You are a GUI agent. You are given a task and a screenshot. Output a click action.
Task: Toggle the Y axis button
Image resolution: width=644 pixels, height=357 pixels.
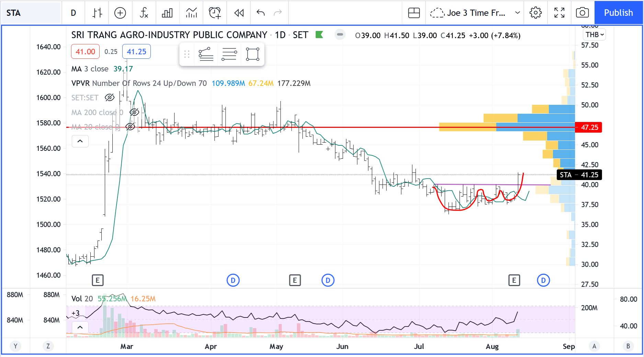[x=15, y=346]
